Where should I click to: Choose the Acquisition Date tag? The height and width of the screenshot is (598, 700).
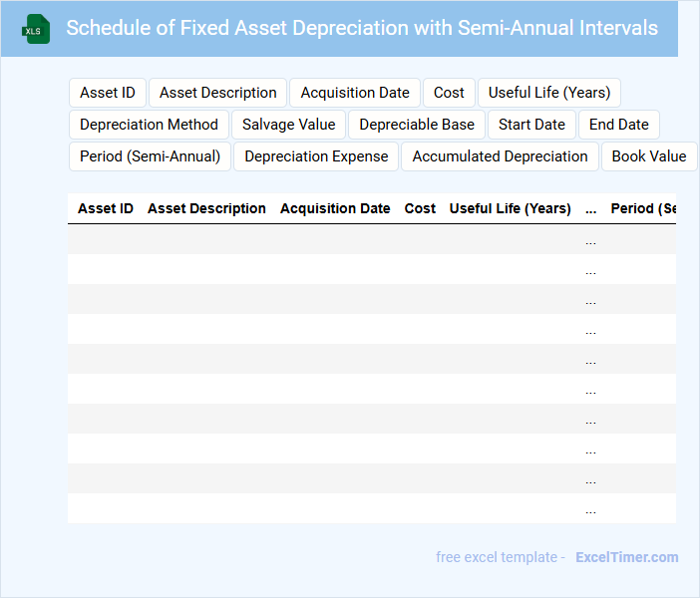[x=355, y=93]
